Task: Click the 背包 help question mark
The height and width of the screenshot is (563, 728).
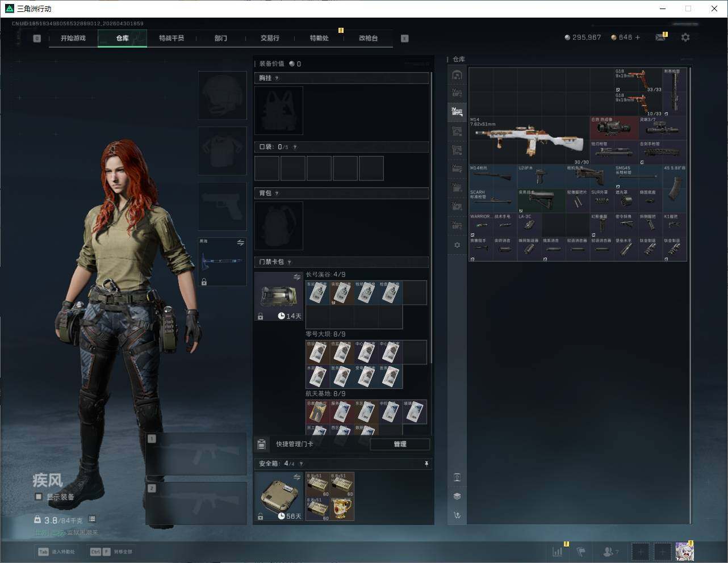Action: [x=277, y=194]
